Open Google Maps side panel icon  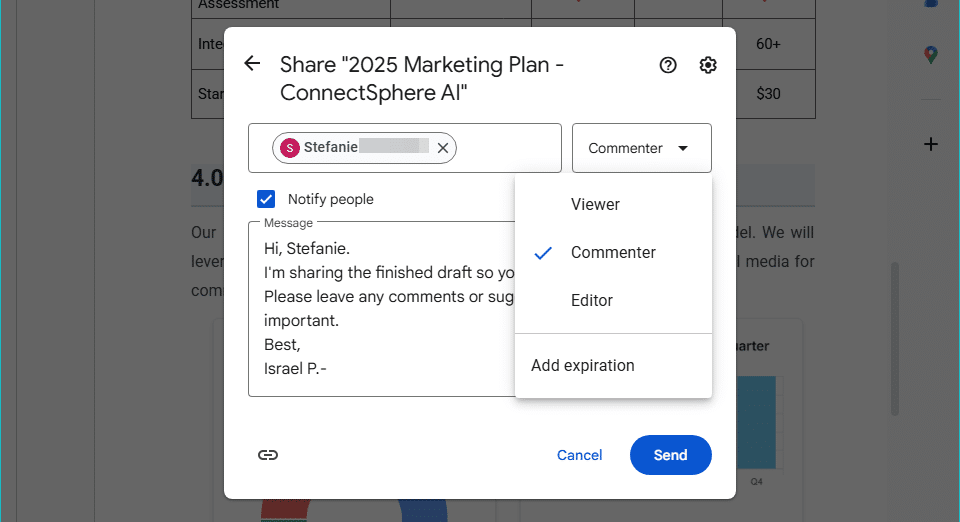point(931,55)
